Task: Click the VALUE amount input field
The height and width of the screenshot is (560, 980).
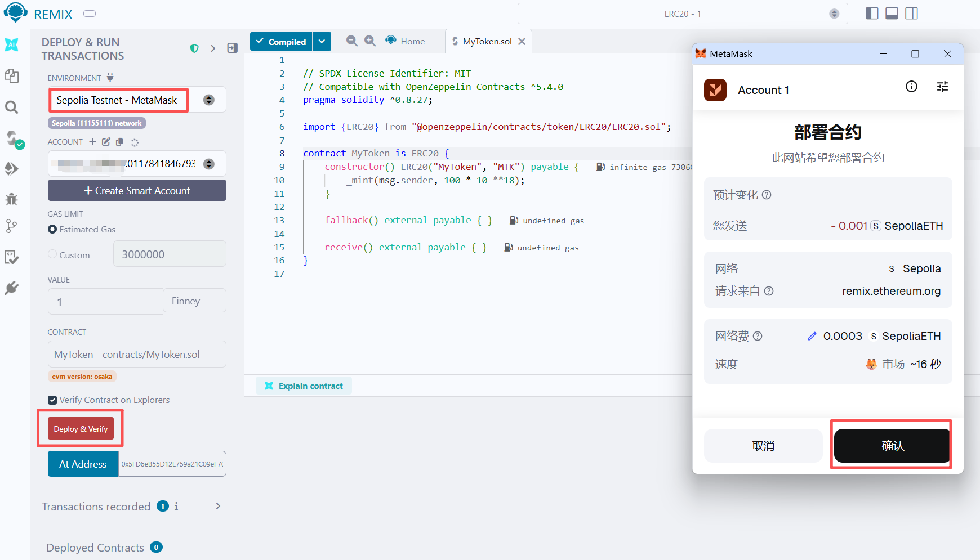Action: pos(105,302)
